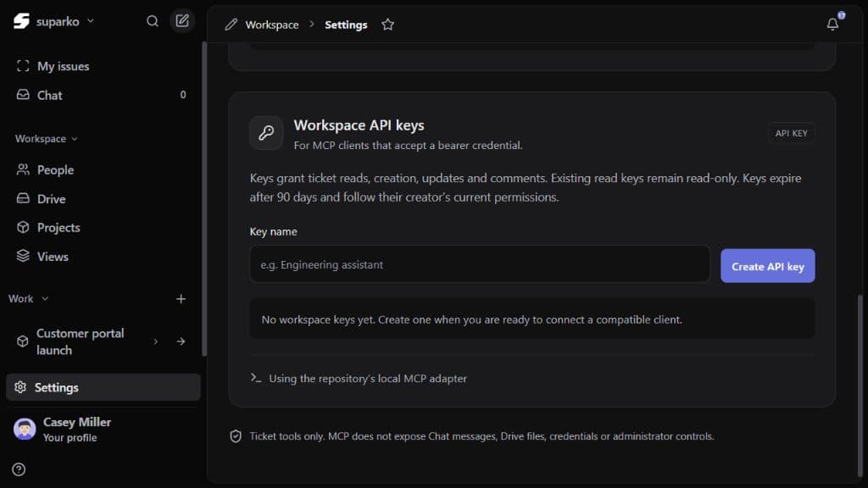Open the search icon in sidebar
The width and height of the screenshot is (868, 488).
point(153,21)
